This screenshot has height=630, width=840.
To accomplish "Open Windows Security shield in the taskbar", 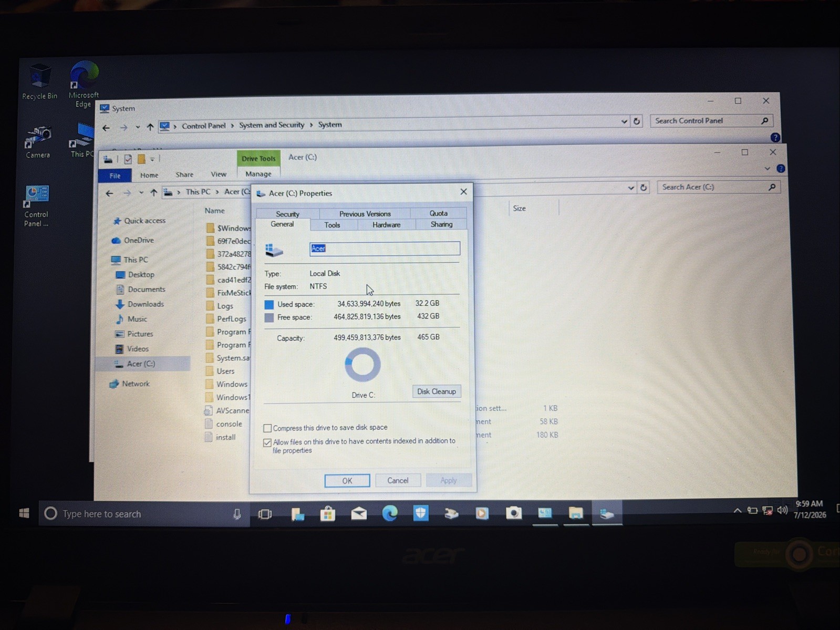I will tap(420, 513).
